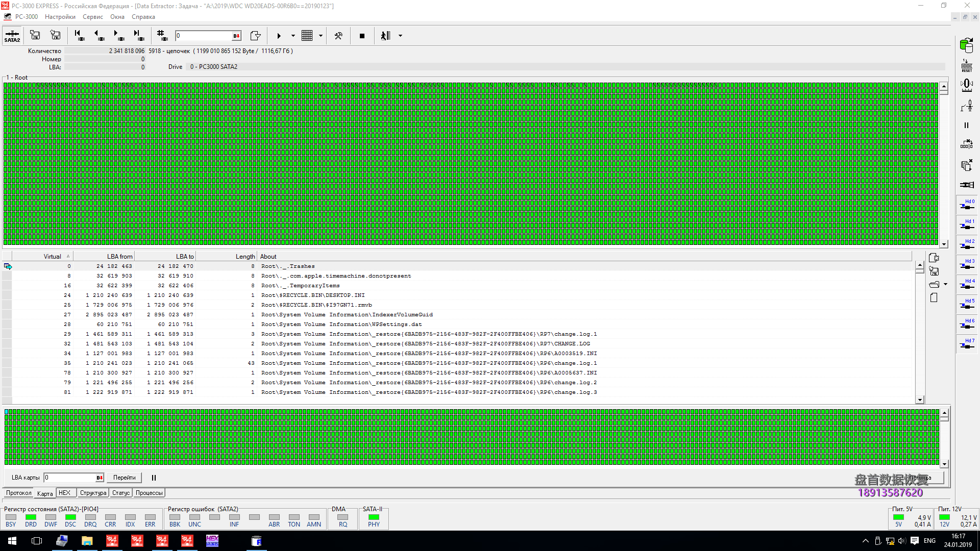The height and width of the screenshot is (551, 980).
Task: Open the Настройки menu
Action: point(60,17)
